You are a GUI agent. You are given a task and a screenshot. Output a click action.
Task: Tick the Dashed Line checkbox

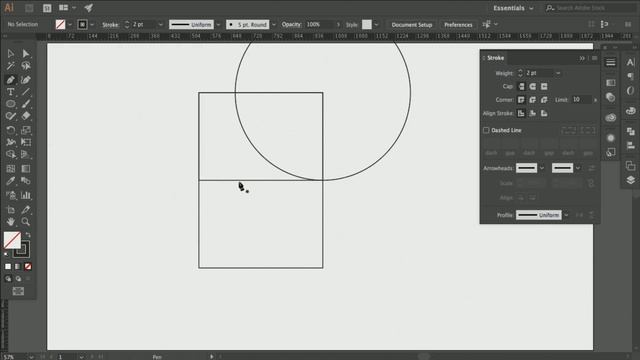486,130
